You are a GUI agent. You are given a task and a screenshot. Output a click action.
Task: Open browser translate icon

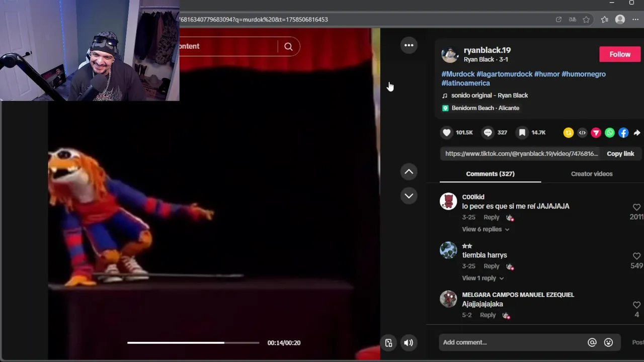point(573,20)
